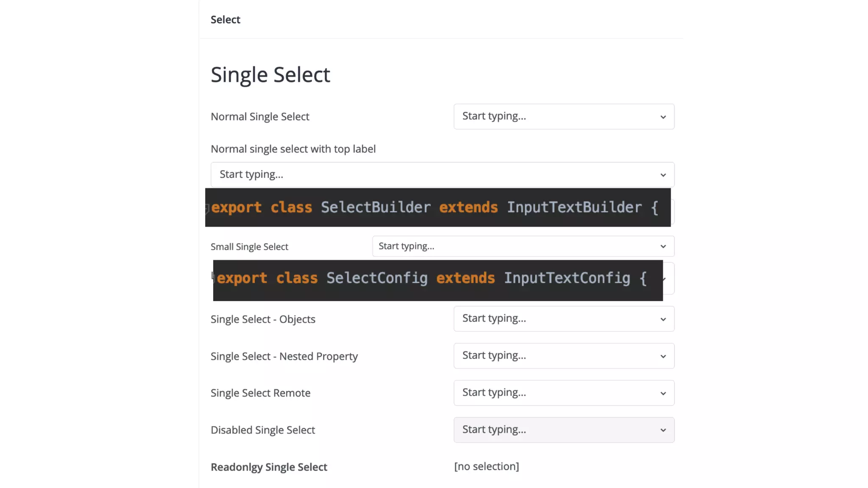
Task: Click Nested Property select chevron arrow
Action: pyautogui.click(x=663, y=356)
